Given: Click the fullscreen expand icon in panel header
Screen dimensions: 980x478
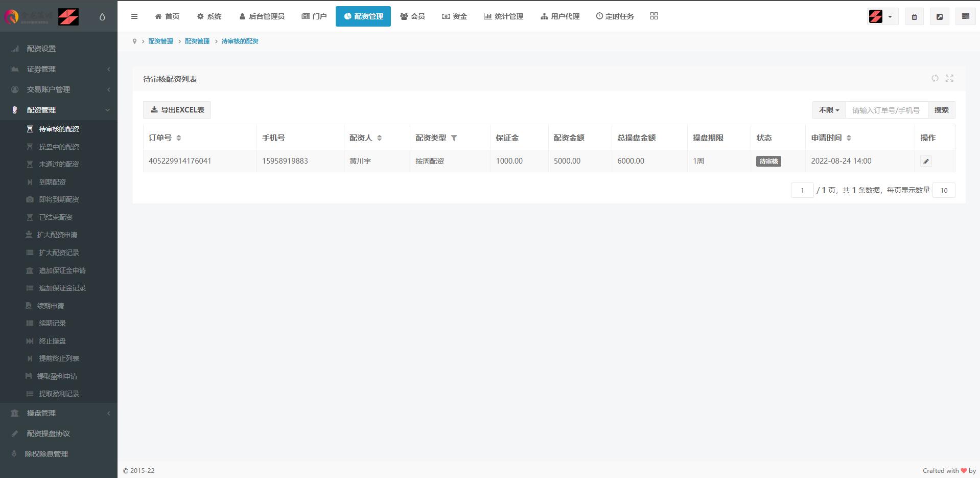Looking at the screenshot, I should [x=949, y=78].
